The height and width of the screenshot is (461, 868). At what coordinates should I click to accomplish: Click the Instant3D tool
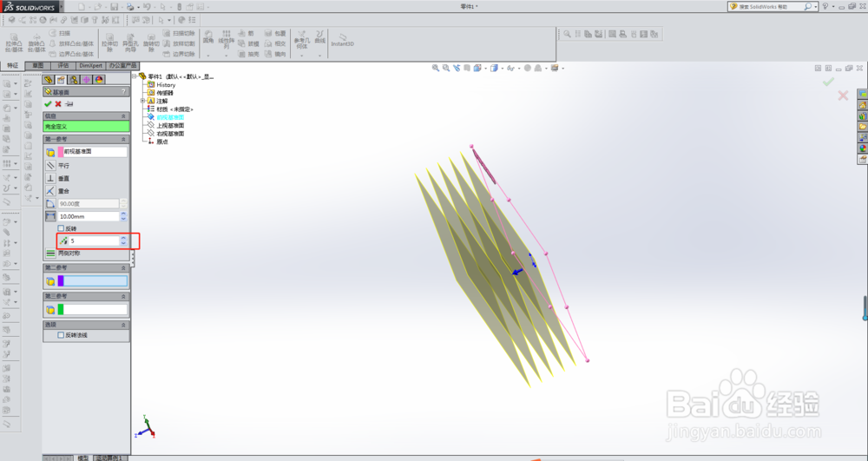pos(342,41)
